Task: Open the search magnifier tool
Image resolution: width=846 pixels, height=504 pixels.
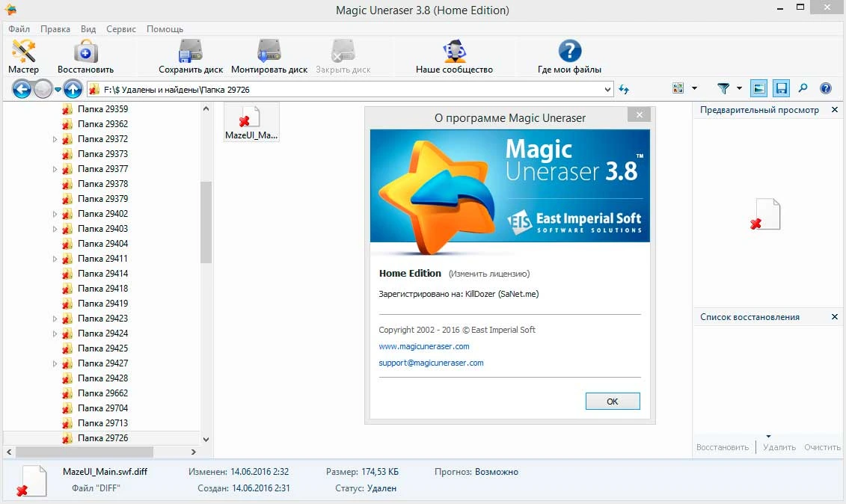Action: (x=803, y=88)
